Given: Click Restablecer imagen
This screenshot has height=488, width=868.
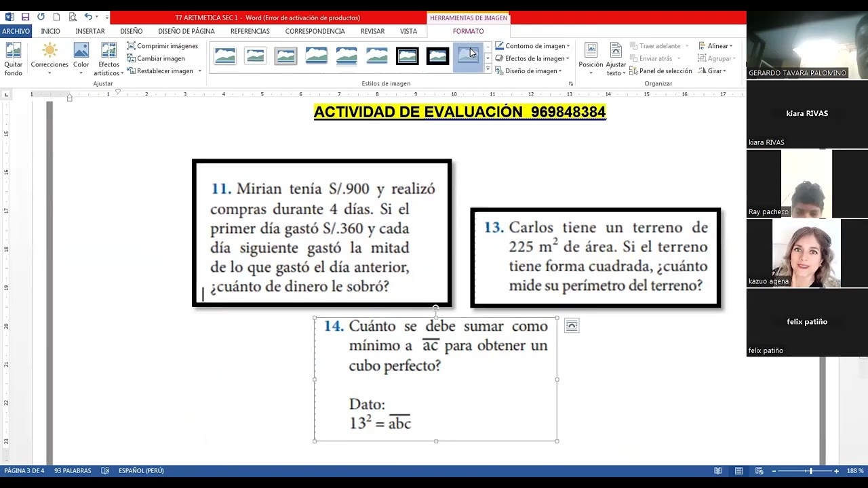Looking at the screenshot, I should point(160,70).
